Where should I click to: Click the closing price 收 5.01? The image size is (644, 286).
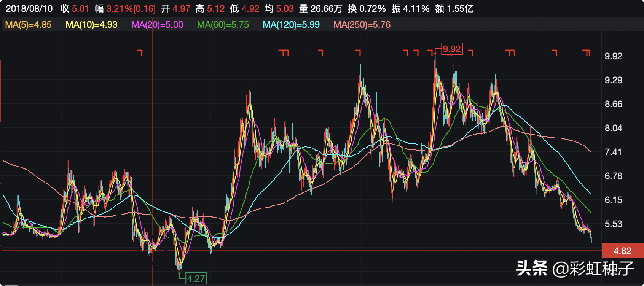[x=75, y=9]
